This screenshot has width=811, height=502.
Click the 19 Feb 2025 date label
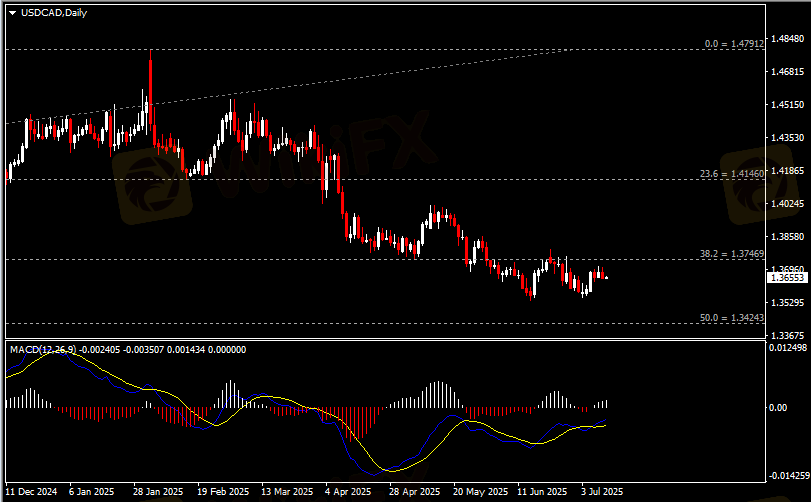[223, 492]
